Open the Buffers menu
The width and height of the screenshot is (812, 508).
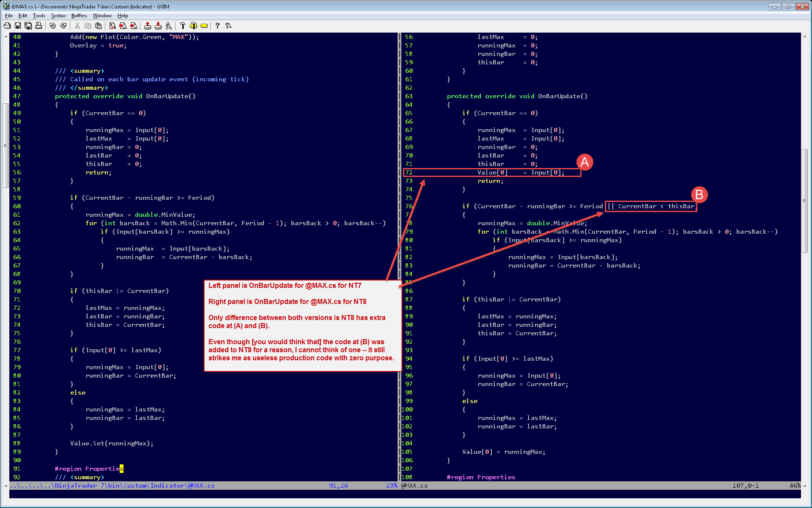79,16
